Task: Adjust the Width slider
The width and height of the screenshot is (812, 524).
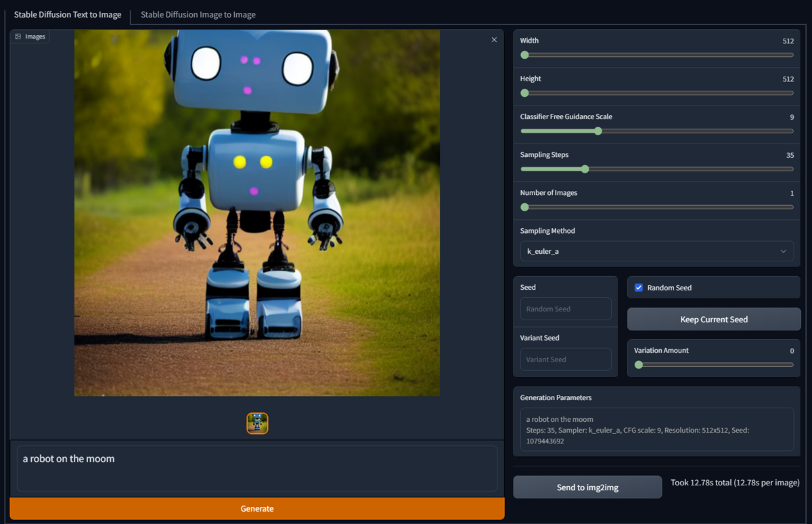Action: [x=524, y=55]
